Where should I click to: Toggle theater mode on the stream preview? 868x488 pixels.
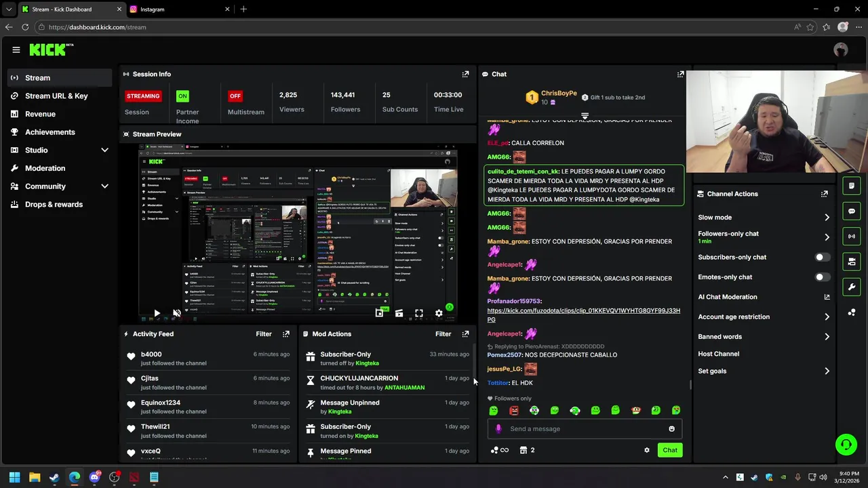tap(399, 313)
